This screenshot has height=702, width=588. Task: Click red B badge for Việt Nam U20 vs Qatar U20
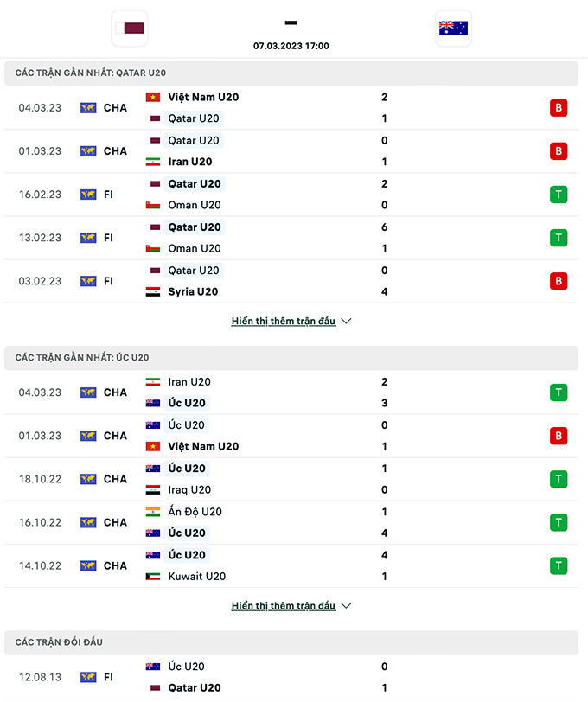coord(559,108)
